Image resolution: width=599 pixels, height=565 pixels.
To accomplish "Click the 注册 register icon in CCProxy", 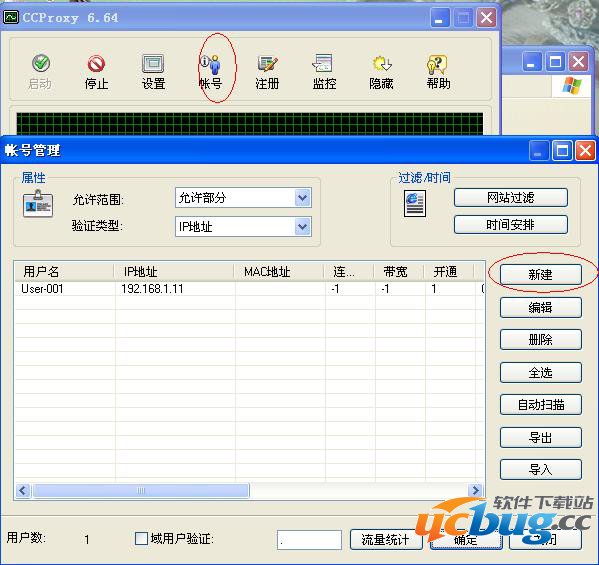I will (x=267, y=72).
